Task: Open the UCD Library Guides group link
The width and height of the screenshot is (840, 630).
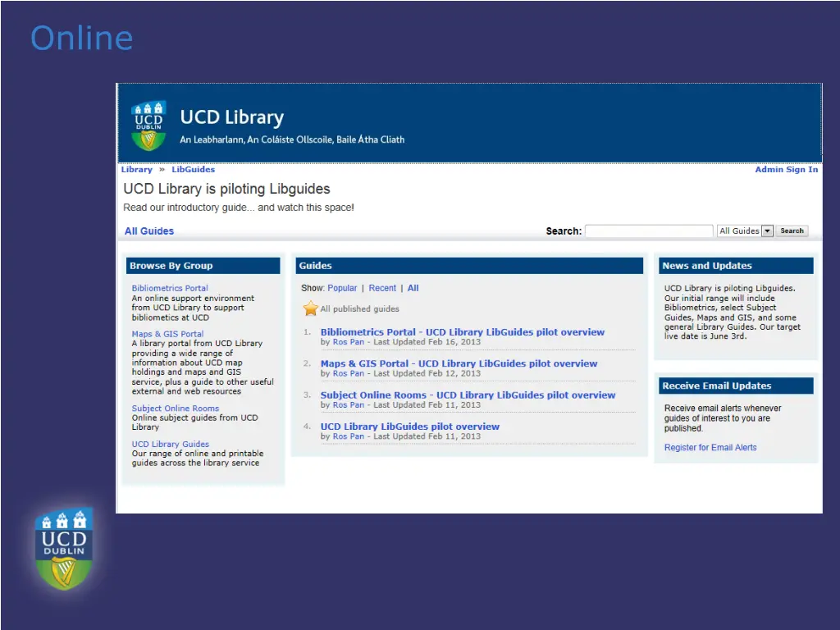Action: tap(171, 444)
